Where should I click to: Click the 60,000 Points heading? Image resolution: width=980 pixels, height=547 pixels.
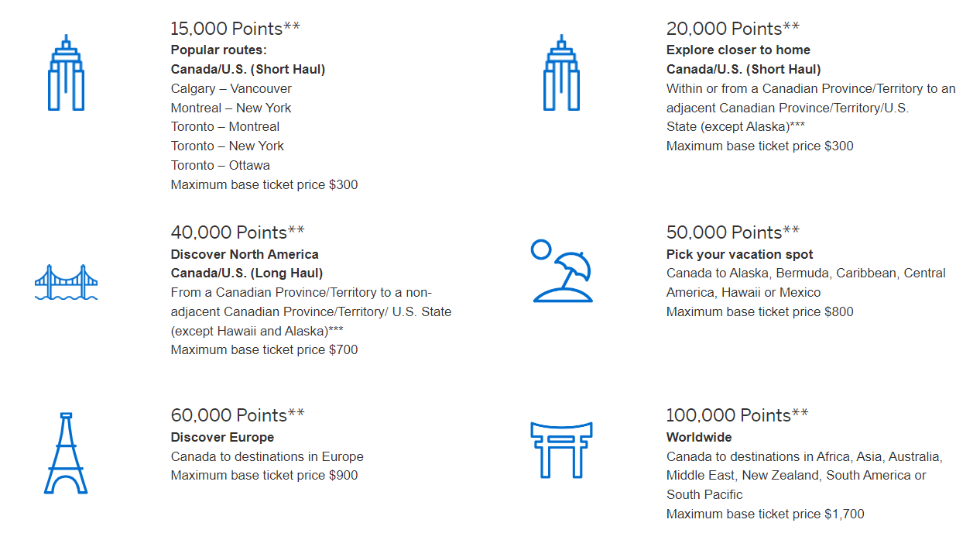238,415
